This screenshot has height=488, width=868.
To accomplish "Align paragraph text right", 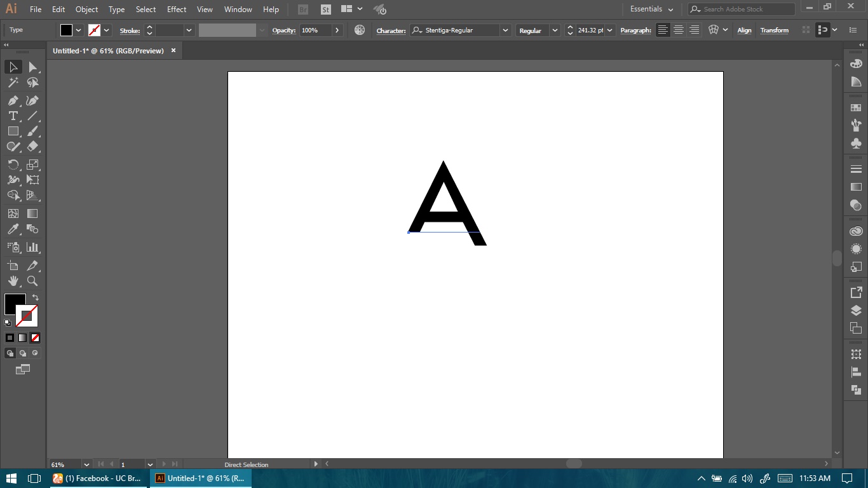I will (695, 30).
